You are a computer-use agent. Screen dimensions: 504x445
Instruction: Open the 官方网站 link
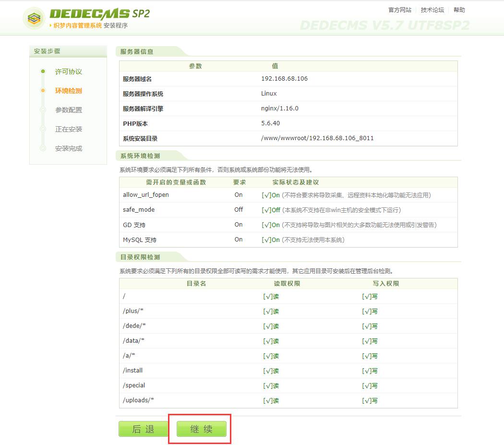pyautogui.click(x=399, y=10)
